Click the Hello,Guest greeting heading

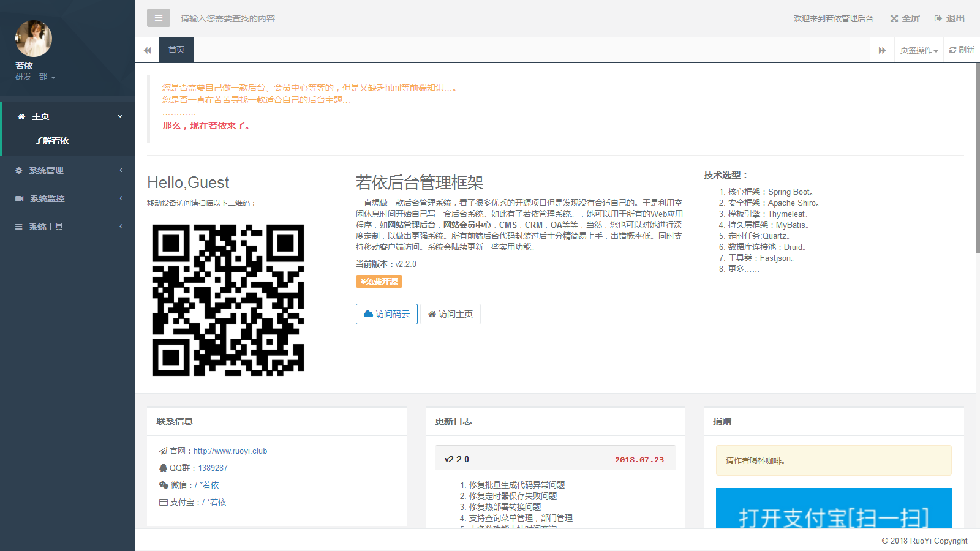click(188, 182)
